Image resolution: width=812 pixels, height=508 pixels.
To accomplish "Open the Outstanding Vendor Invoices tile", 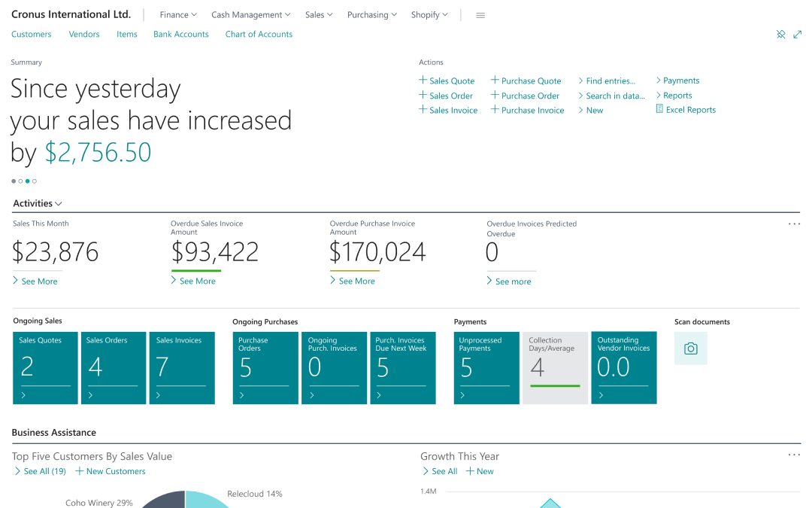I will tap(623, 367).
